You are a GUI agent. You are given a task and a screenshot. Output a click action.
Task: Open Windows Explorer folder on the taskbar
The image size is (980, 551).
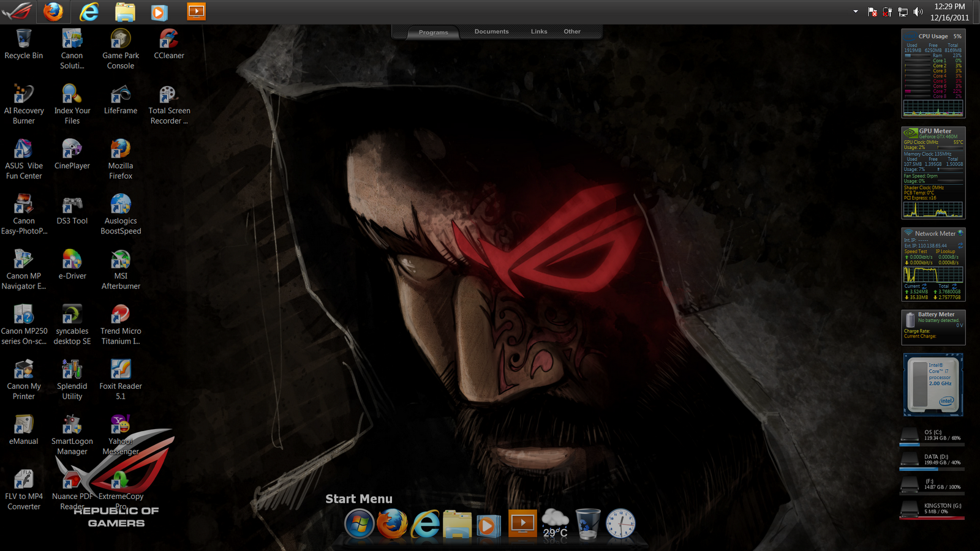125,12
